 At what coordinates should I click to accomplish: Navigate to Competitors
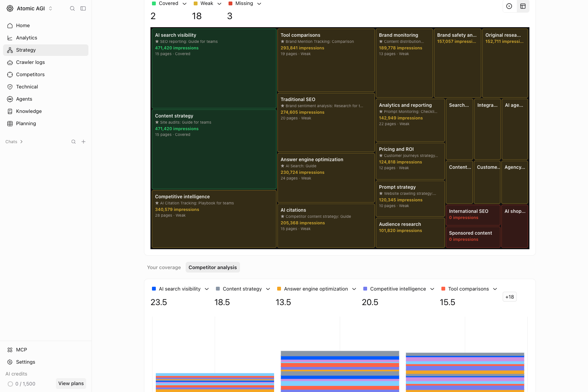tap(46, 75)
